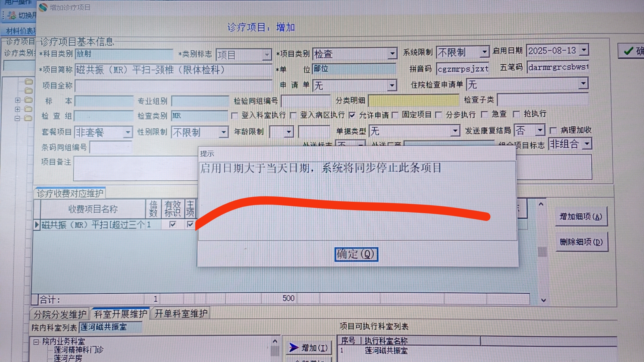Image resolution: width=644 pixels, height=362 pixels.
Task: Uncheck the 允许申请 checkbox
Action: 352,115
